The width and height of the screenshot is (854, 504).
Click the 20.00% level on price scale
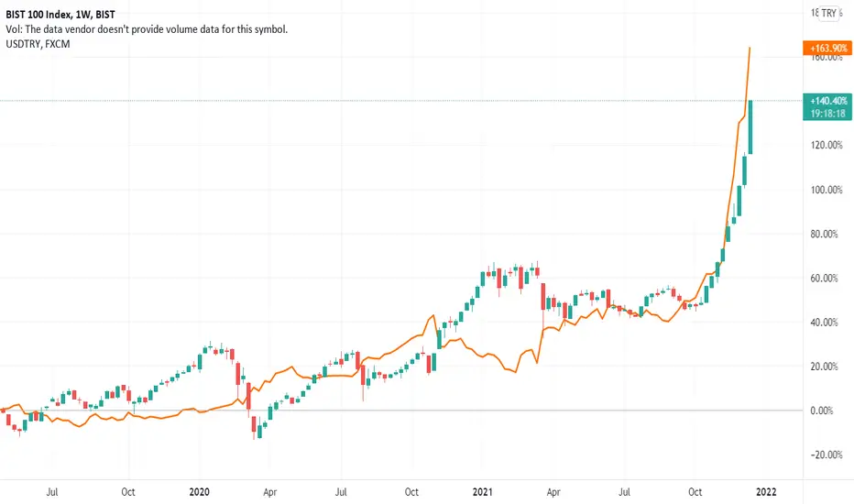coord(824,367)
